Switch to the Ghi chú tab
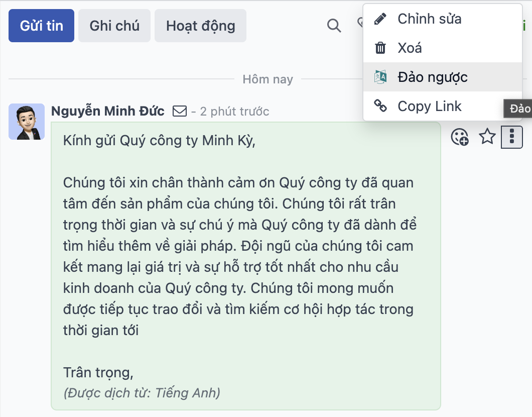The image size is (532, 417). pos(114,26)
